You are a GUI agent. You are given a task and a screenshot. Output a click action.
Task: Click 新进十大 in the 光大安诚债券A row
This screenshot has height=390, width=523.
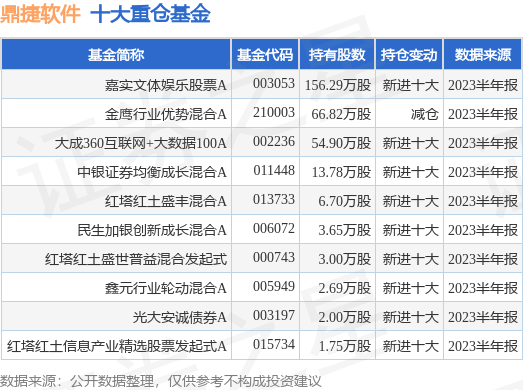[411, 317]
